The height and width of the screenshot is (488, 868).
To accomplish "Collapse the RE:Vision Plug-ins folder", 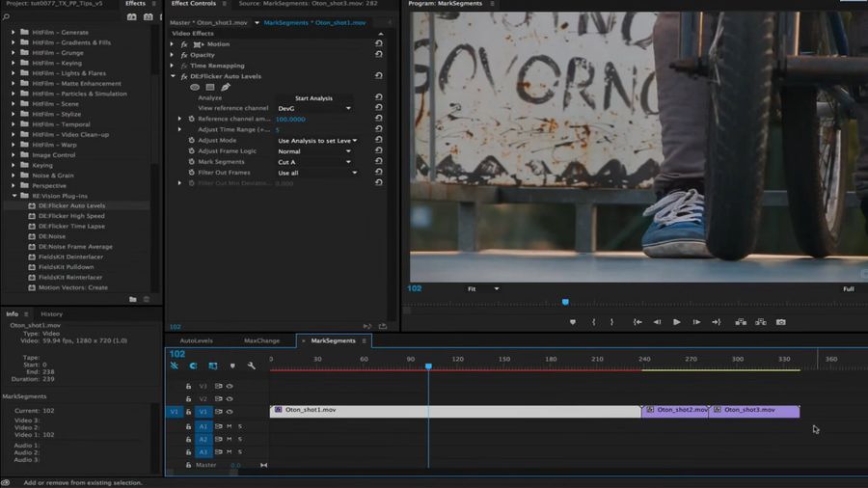I will coord(14,196).
